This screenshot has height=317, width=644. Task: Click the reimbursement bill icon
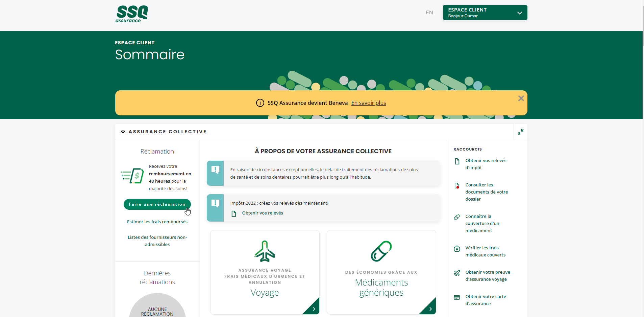132,176
